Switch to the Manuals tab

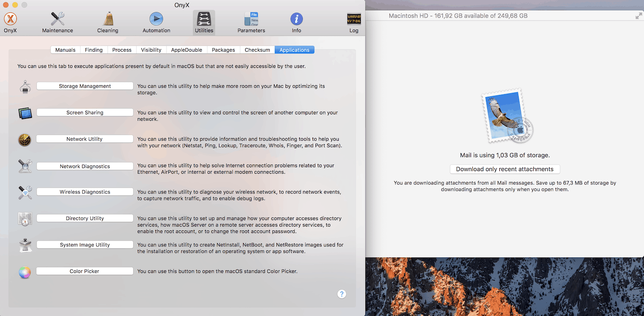pyautogui.click(x=65, y=50)
